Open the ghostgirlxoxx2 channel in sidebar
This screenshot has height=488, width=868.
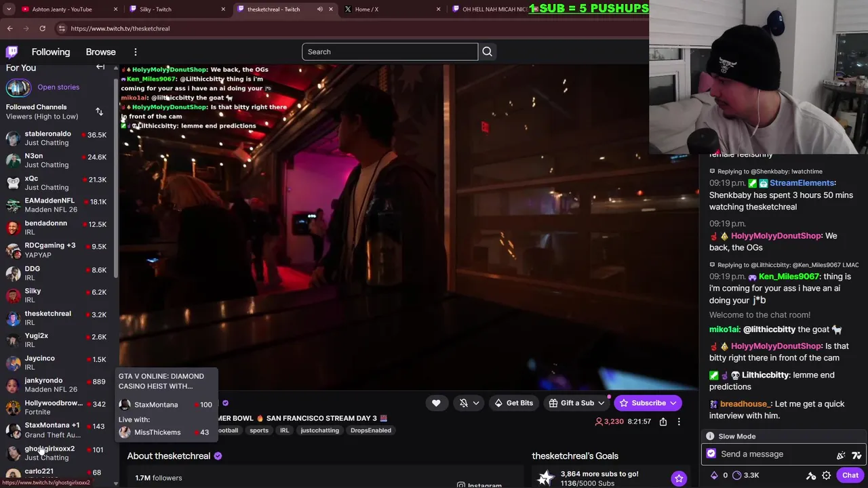58,453
